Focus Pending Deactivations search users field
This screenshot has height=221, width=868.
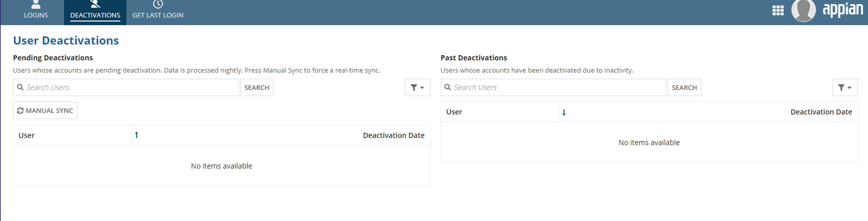pos(126,87)
